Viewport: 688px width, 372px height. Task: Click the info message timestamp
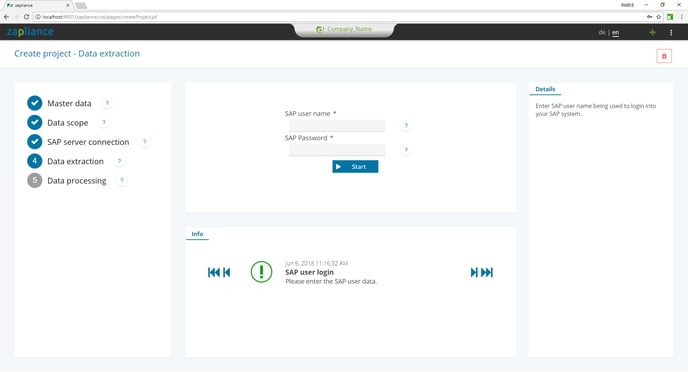point(316,263)
